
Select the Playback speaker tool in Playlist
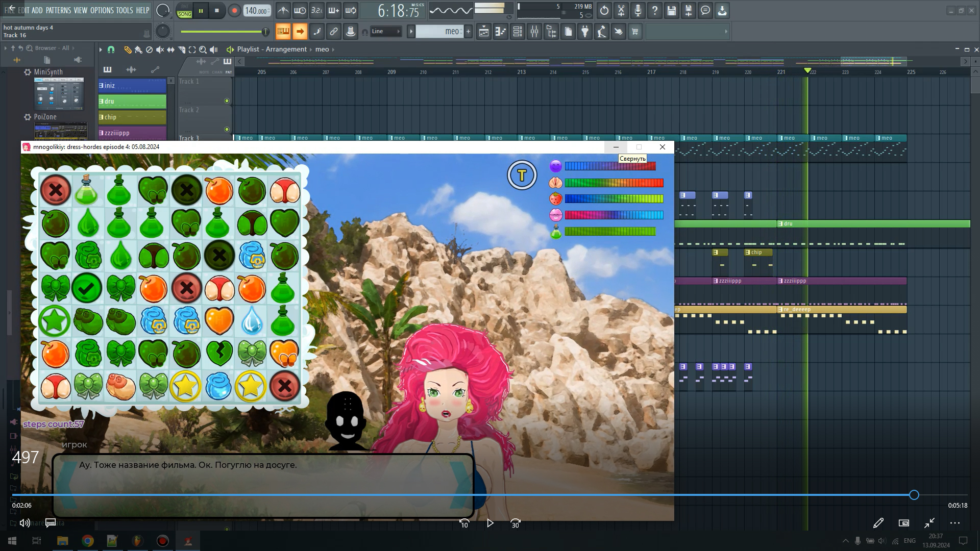[214, 49]
